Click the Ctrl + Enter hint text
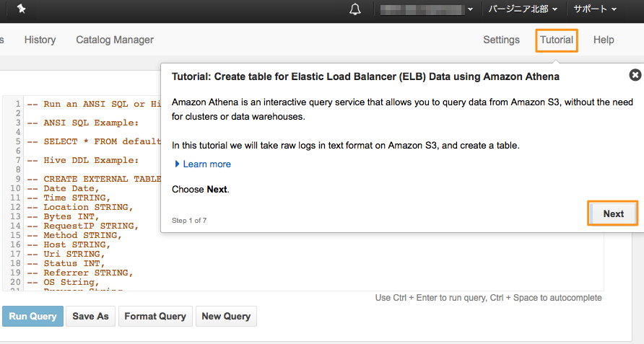 [x=488, y=298]
